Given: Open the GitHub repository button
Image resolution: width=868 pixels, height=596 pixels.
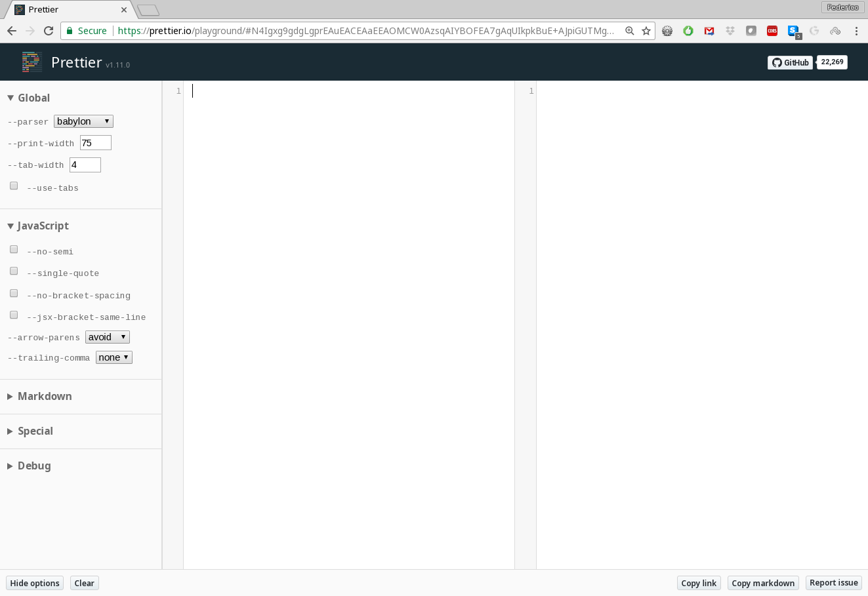Looking at the screenshot, I should click(790, 62).
